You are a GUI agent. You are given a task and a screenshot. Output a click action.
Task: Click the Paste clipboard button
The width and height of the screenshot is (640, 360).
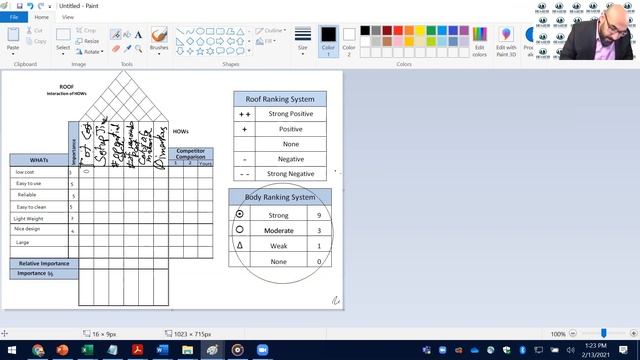click(x=13, y=38)
